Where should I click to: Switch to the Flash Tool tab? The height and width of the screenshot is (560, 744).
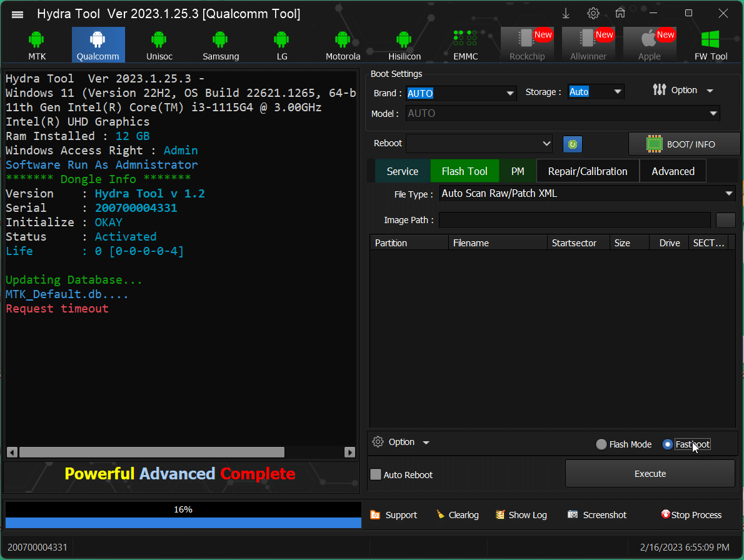pyautogui.click(x=465, y=171)
